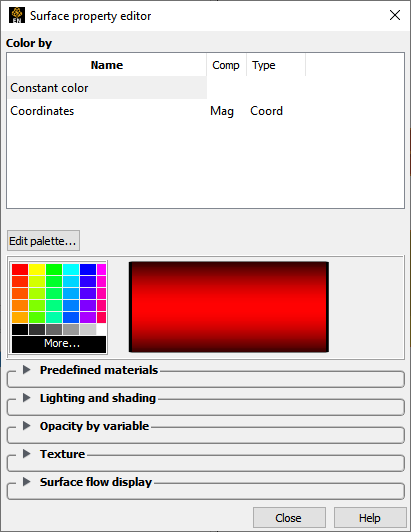The width and height of the screenshot is (411, 532).
Task: Choose the cyan top-row swatch
Action: coord(71,269)
